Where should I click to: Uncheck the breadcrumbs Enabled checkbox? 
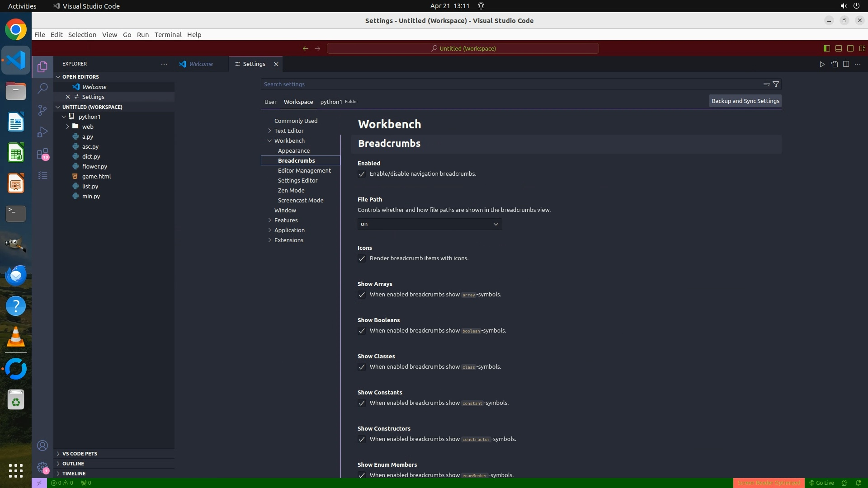pyautogui.click(x=362, y=174)
